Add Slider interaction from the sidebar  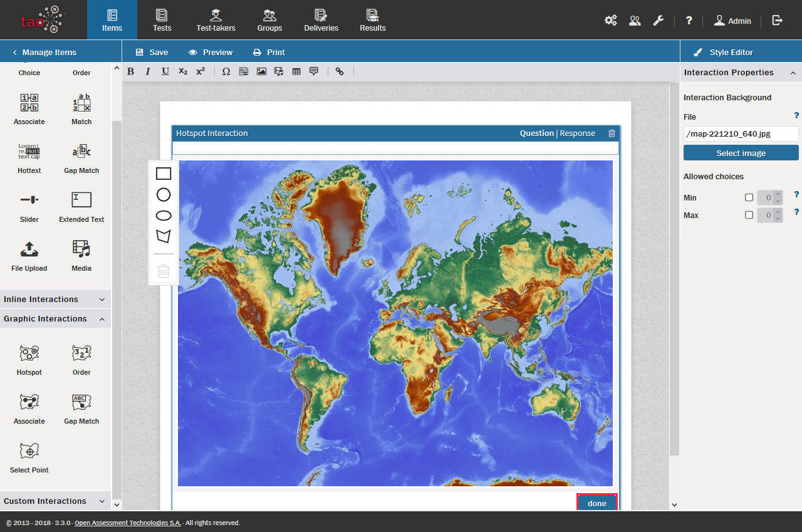click(x=29, y=207)
